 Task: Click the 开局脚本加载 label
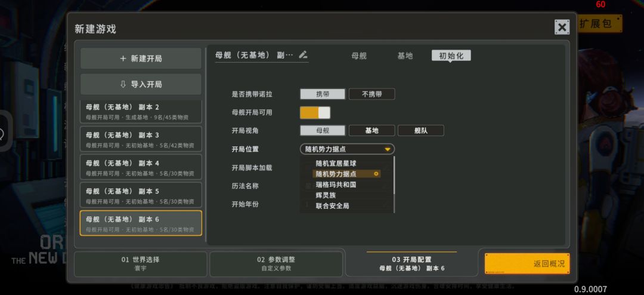(252, 168)
